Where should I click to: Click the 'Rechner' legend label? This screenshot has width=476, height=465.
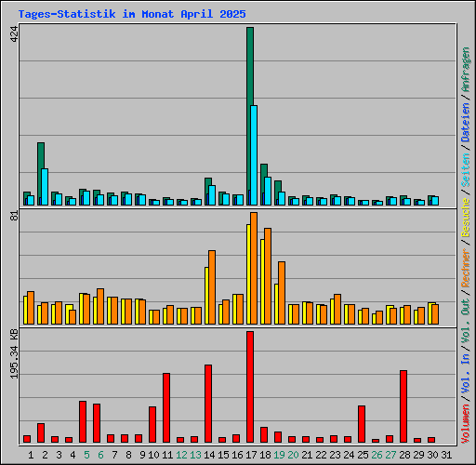(x=466, y=268)
